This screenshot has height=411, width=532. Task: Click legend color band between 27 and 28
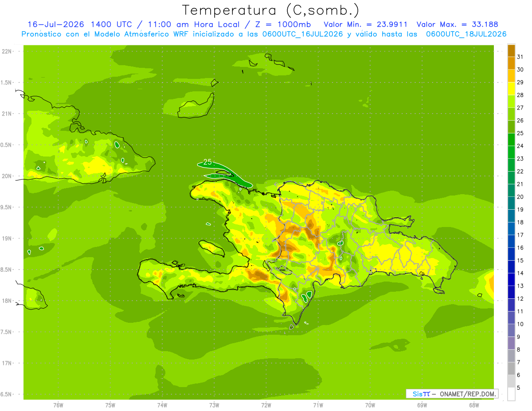pyautogui.click(x=511, y=101)
